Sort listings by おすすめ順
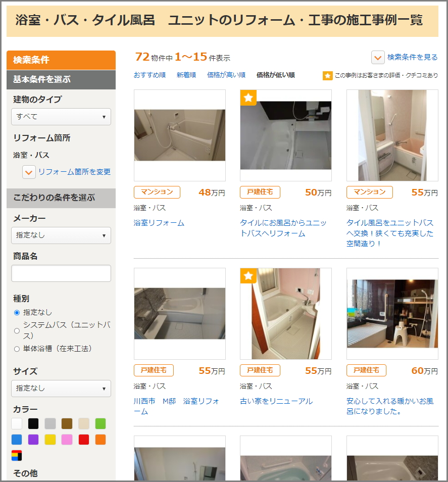 [150, 75]
